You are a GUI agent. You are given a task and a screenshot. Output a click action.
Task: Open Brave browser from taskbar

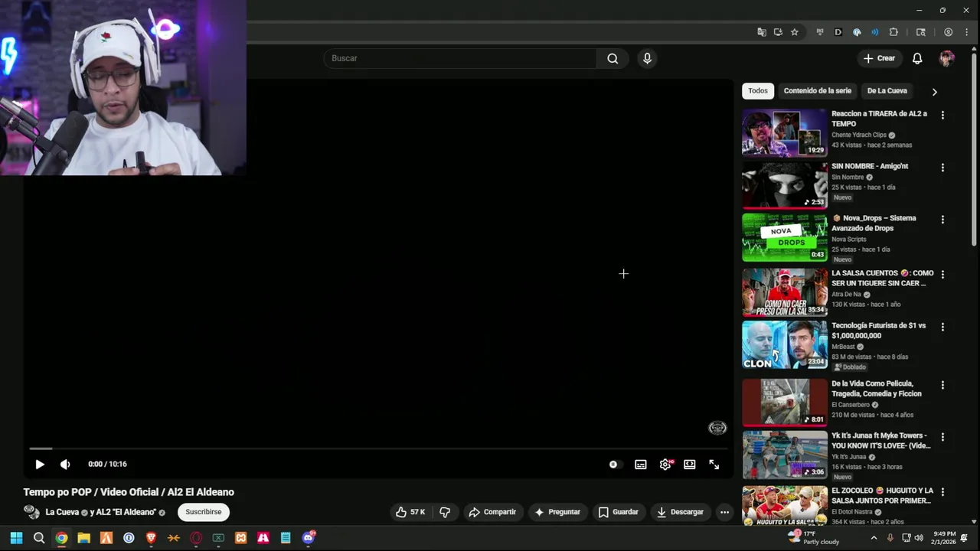(151, 538)
